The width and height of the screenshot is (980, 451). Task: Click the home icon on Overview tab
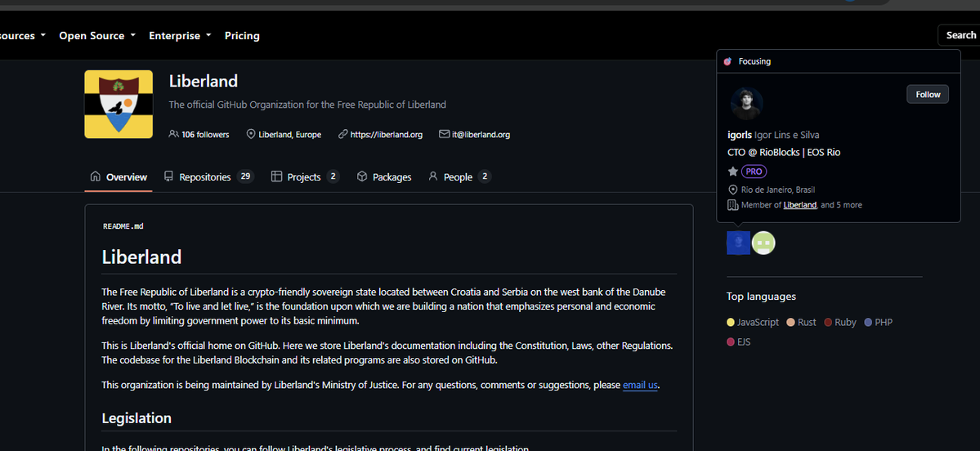pyautogui.click(x=95, y=176)
